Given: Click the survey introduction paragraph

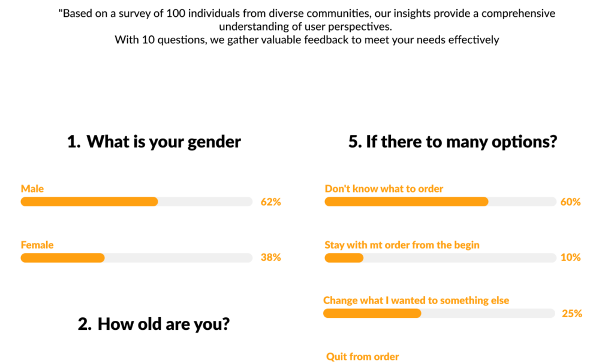Looking at the screenshot, I should tap(306, 26).
